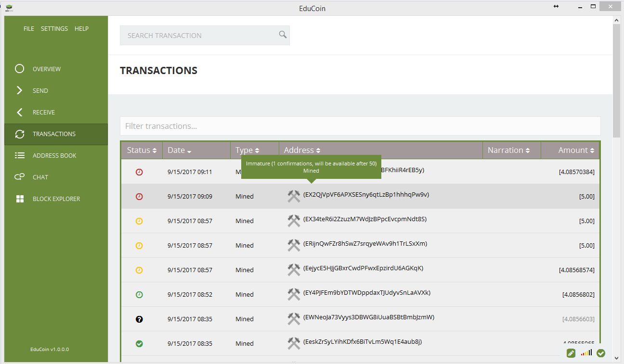Image resolution: width=624 pixels, height=364 pixels.
Task: Click yellow clock status for ERijnQwFZr transaction
Action: point(139,245)
